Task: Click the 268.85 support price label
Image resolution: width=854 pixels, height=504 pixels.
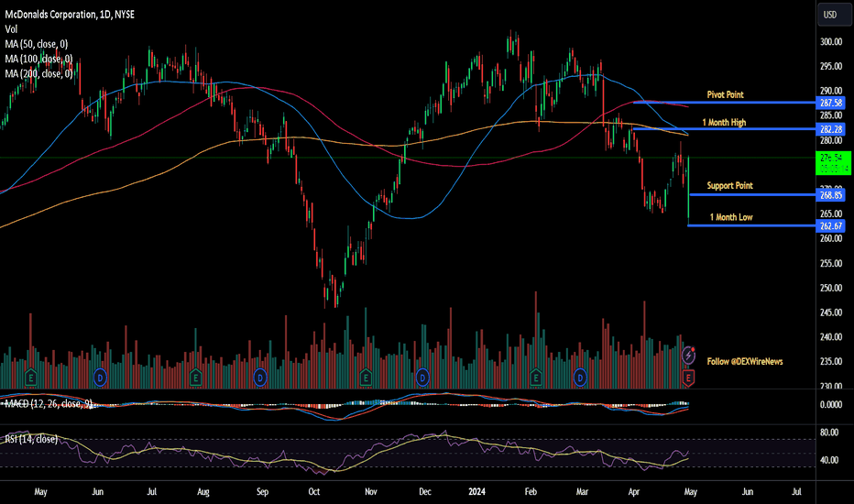Action: pos(830,194)
